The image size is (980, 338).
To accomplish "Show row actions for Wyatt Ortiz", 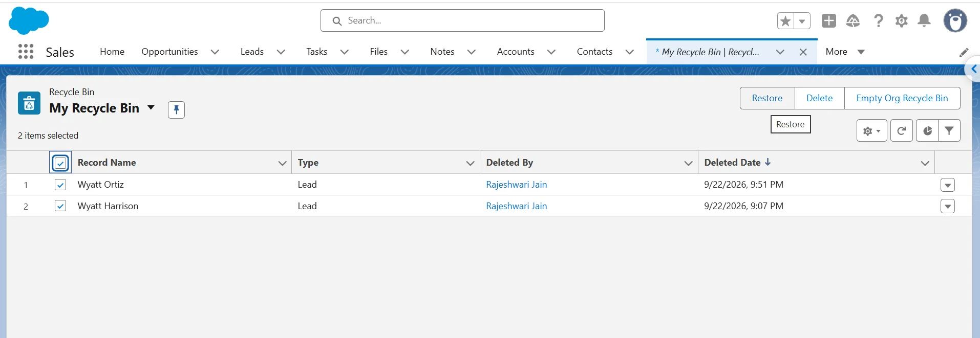I will (948, 185).
